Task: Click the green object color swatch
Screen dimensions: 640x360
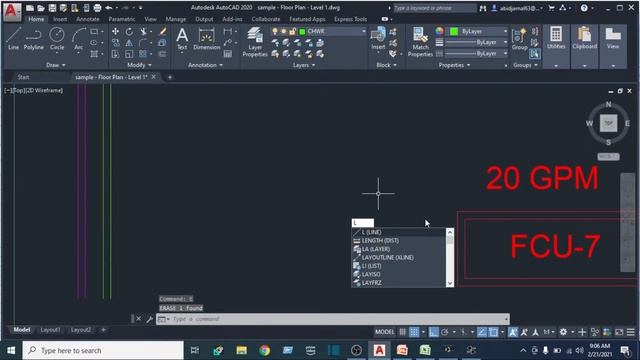Action: click(x=453, y=31)
